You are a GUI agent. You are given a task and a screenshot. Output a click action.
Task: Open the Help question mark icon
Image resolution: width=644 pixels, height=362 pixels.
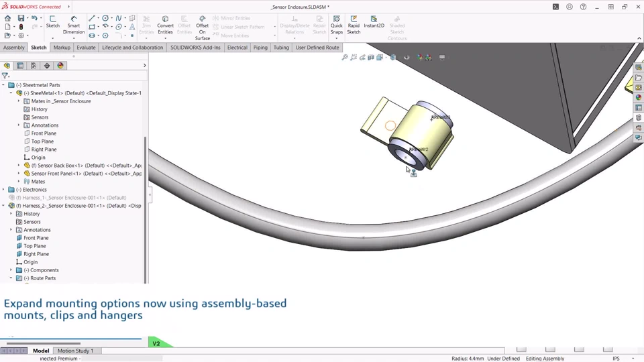click(x=583, y=7)
